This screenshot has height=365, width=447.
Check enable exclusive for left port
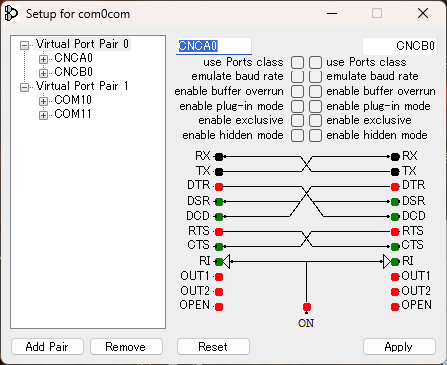pyautogui.click(x=297, y=120)
